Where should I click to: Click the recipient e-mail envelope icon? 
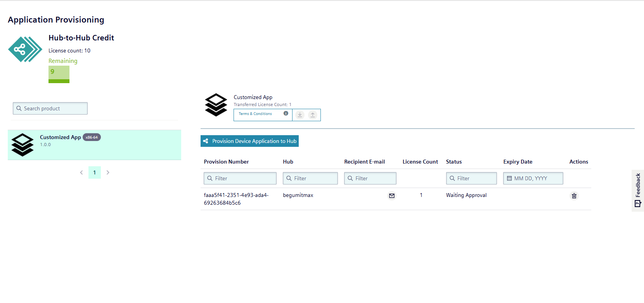[x=392, y=196]
